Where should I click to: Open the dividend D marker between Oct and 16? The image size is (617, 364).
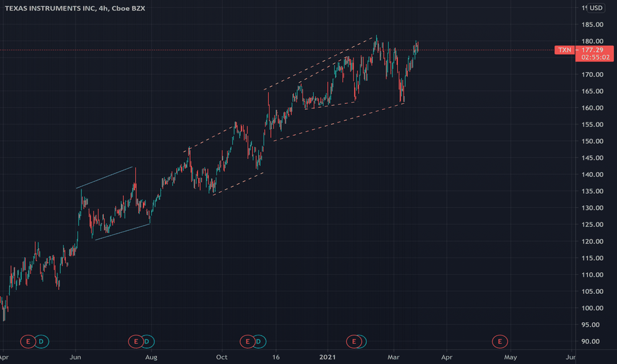[x=259, y=341]
